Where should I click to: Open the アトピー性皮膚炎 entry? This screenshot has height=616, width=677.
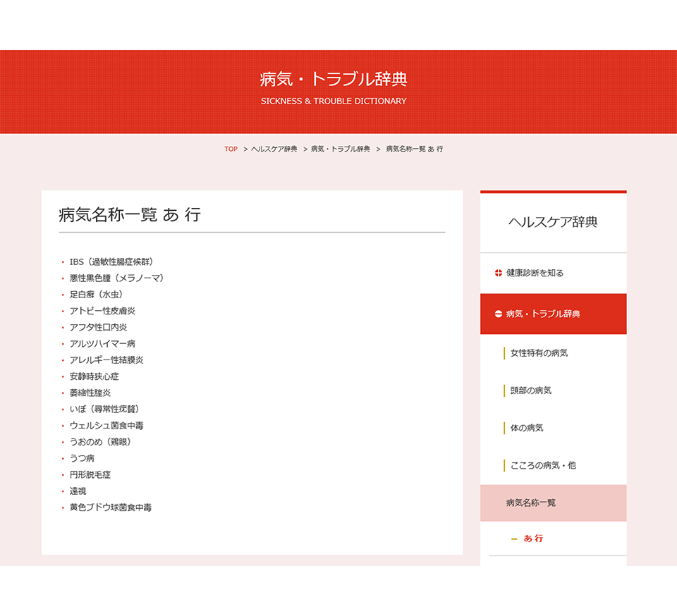pos(102,311)
